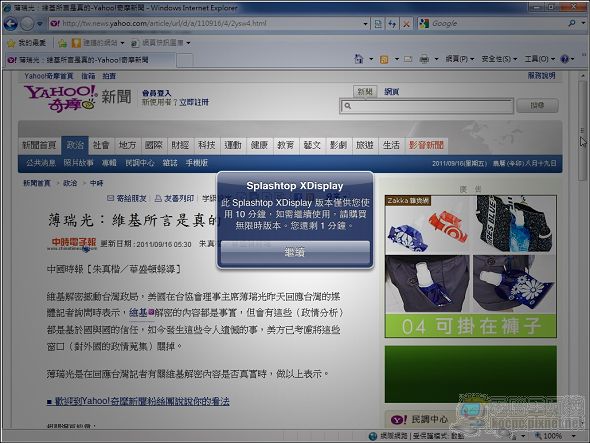This screenshot has height=443, width=590.
Task: Select the 旅遊 news category tab
Action: tap(364, 145)
